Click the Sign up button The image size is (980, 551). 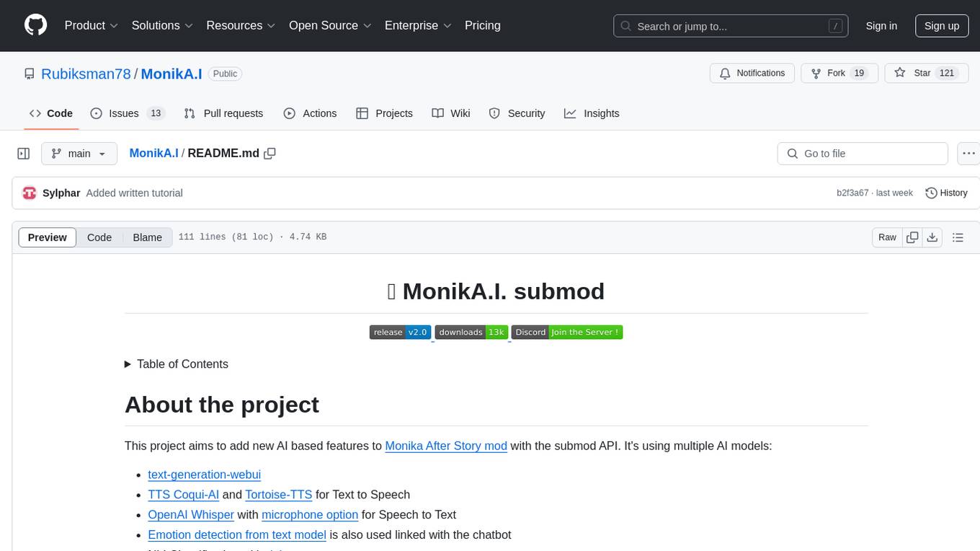(942, 26)
